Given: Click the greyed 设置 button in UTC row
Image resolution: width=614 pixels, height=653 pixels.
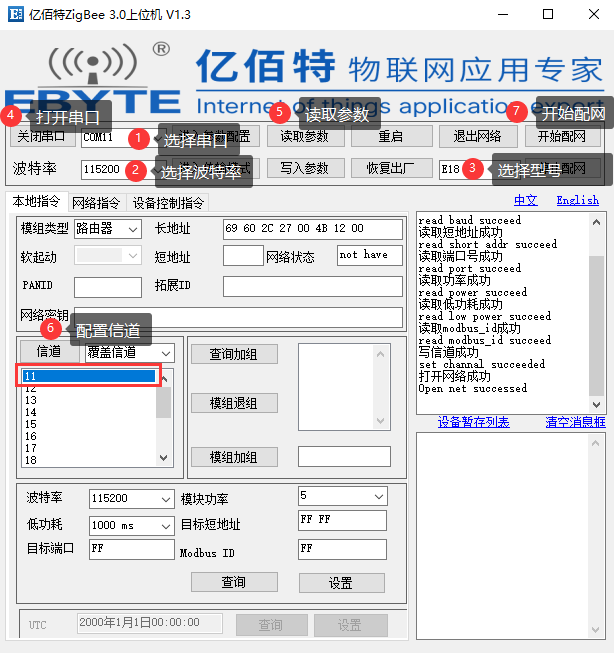Looking at the screenshot, I should [x=350, y=625].
